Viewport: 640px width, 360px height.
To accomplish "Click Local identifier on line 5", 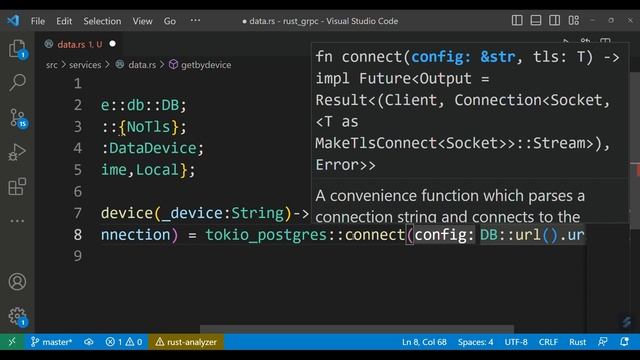I will [157, 170].
